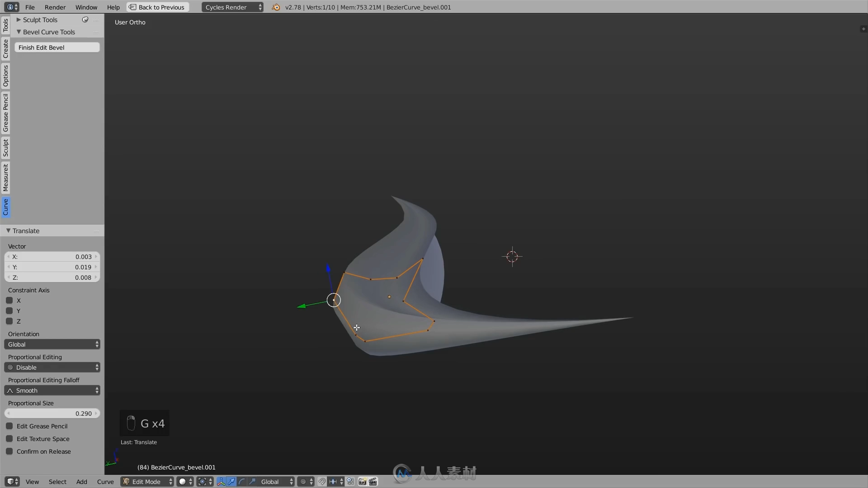The width and height of the screenshot is (868, 488).
Task: Click the viewport shading icon for solid mode
Action: tap(181, 481)
